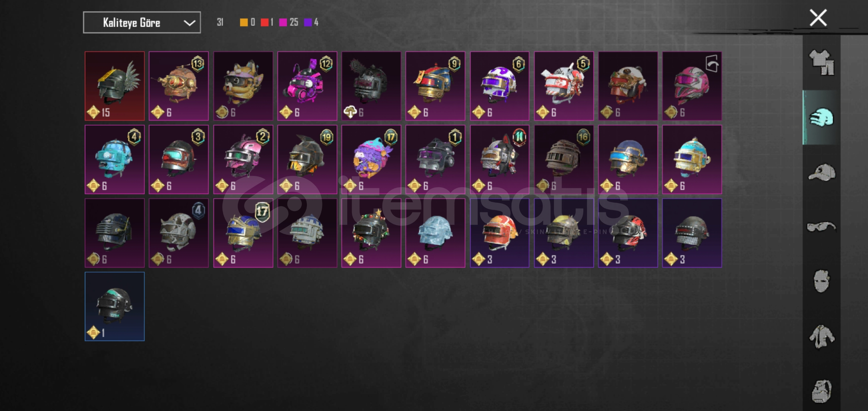Close the inventory with the X button

click(x=818, y=18)
